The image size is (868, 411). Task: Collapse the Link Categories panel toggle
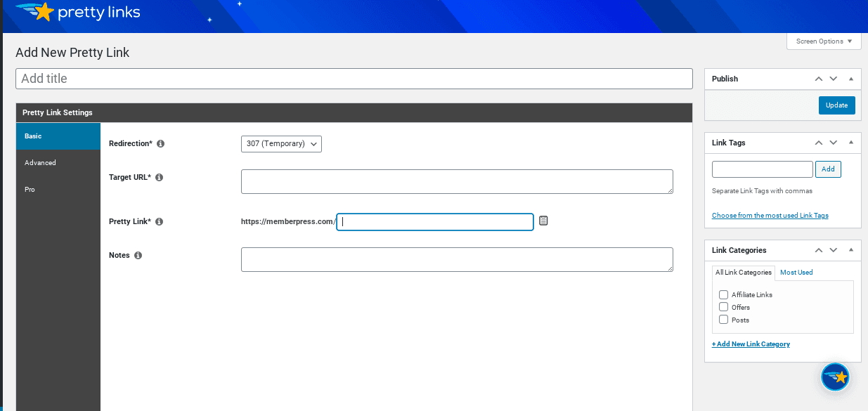click(850, 250)
